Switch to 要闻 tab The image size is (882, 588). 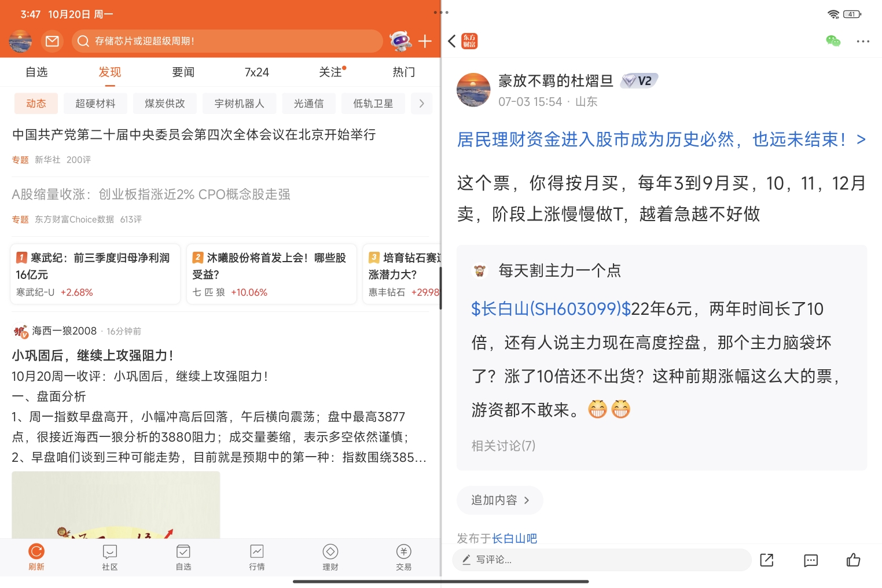point(183,72)
